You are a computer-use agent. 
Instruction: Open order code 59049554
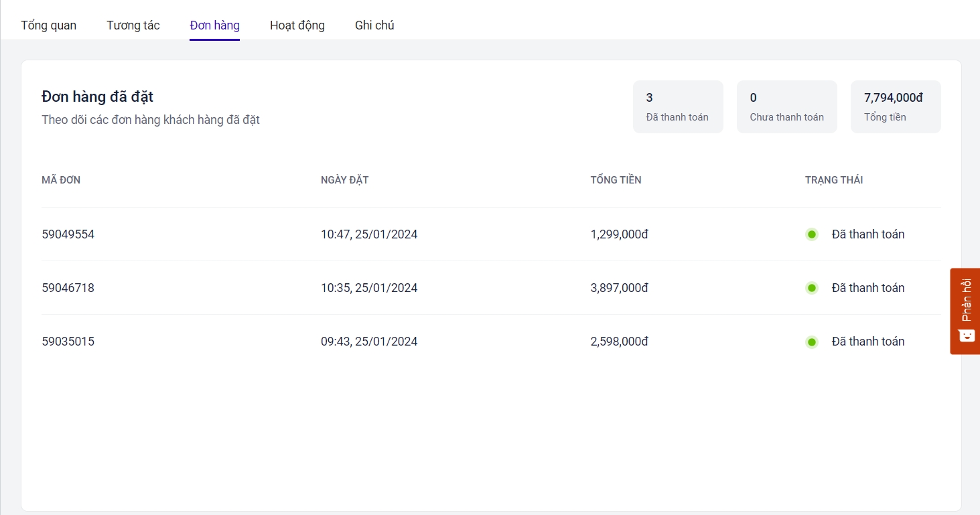pyautogui.click(x=68, y=234)
